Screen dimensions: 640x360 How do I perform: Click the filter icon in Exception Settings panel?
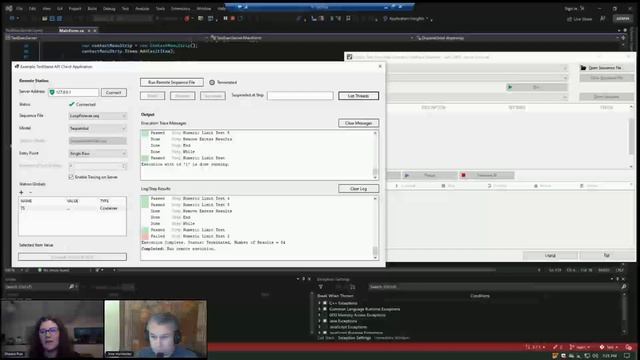[321, 287]
